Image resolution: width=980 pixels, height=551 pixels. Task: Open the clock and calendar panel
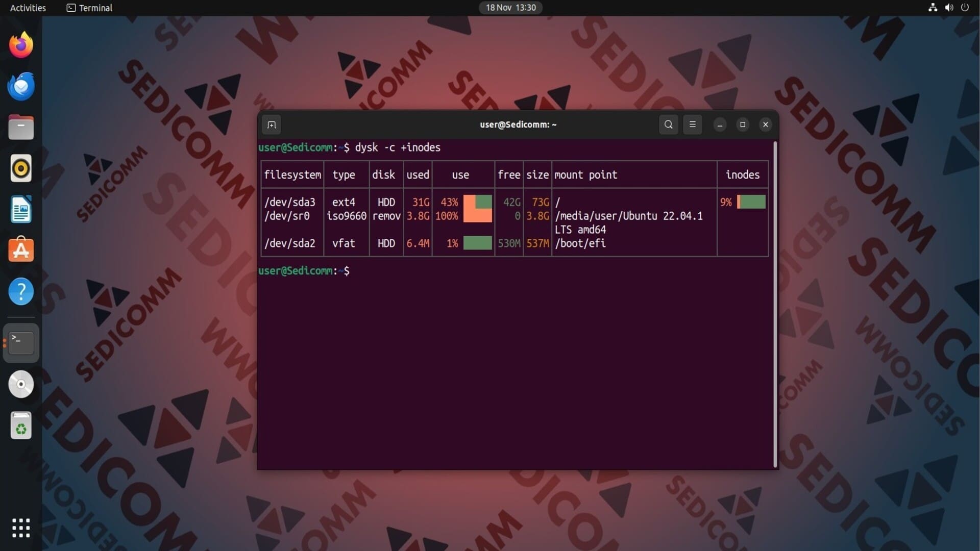tap(510, 8)
